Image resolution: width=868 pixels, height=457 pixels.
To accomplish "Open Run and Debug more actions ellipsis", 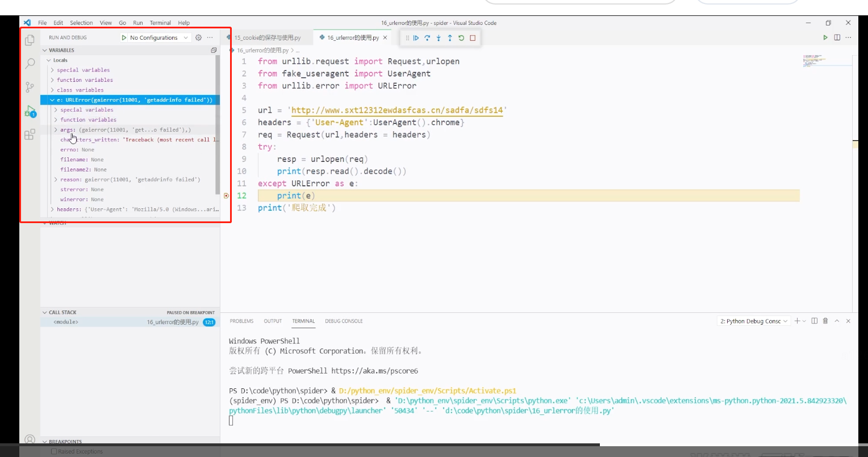I will click(210, 37).
